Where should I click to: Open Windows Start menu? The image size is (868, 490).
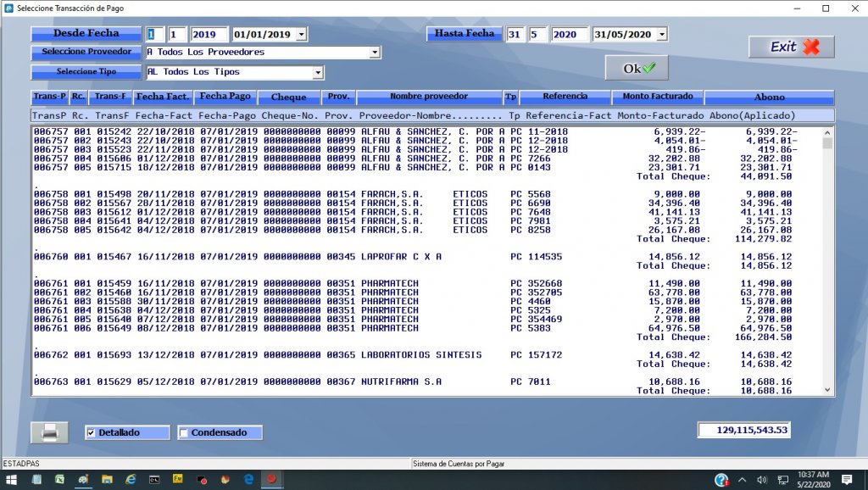click(12, 480)
